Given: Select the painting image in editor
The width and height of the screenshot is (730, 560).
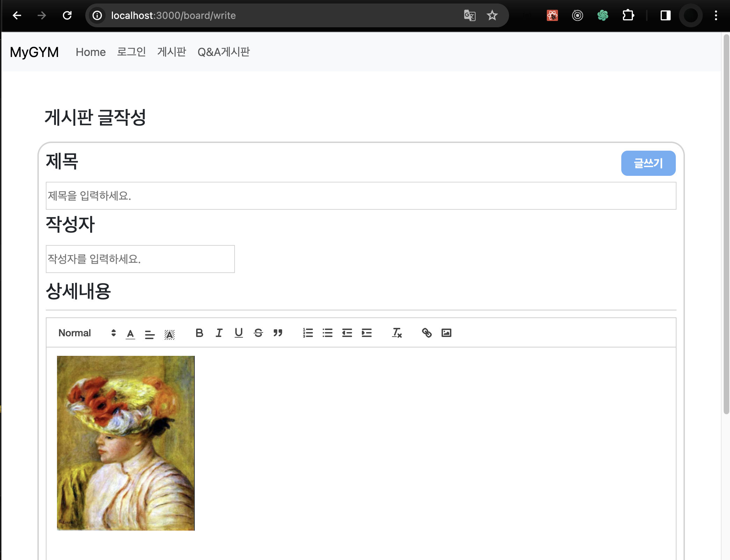Looking at the screenshot, I should [x=126, y=443].
